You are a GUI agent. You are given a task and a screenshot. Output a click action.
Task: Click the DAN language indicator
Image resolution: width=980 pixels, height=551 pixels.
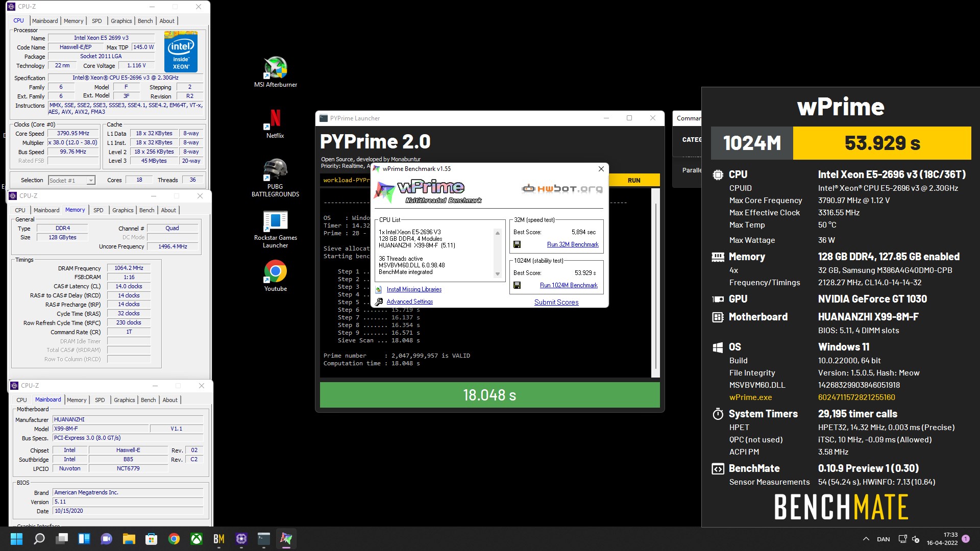point(884,539)
